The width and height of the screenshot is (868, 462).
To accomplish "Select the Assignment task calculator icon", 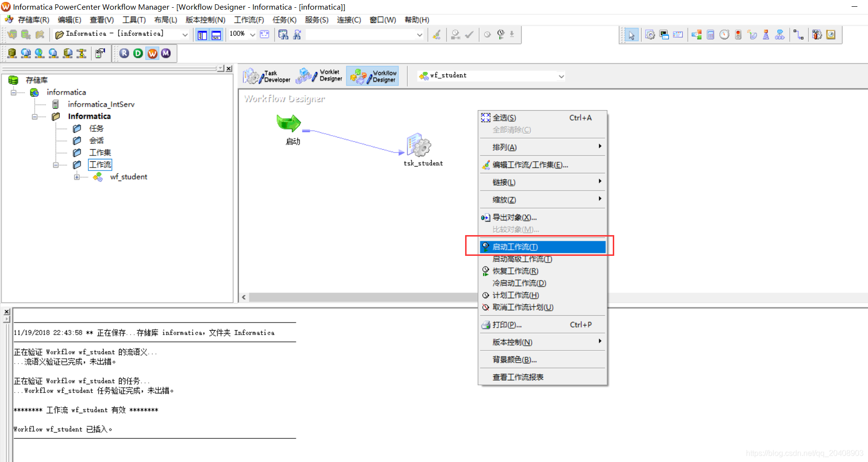I will coord(710,35).
